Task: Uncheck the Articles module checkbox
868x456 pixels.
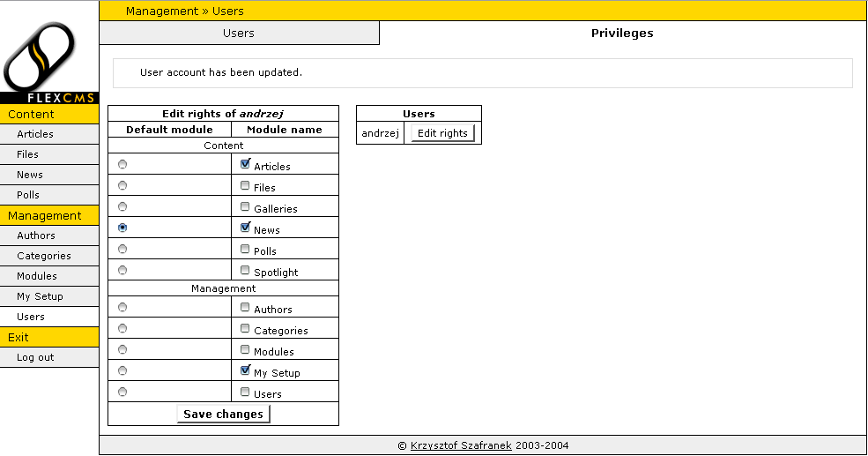Action: 245,164
